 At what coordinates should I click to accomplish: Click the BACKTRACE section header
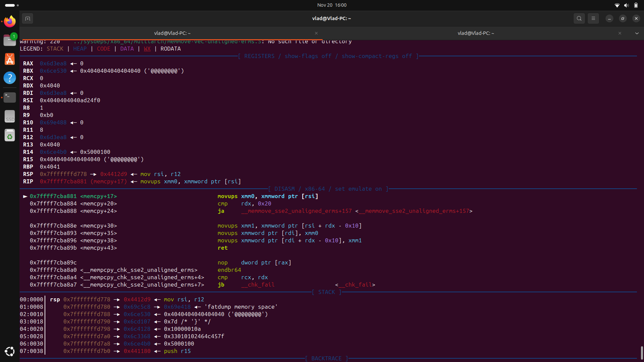[x=326, y=358]
